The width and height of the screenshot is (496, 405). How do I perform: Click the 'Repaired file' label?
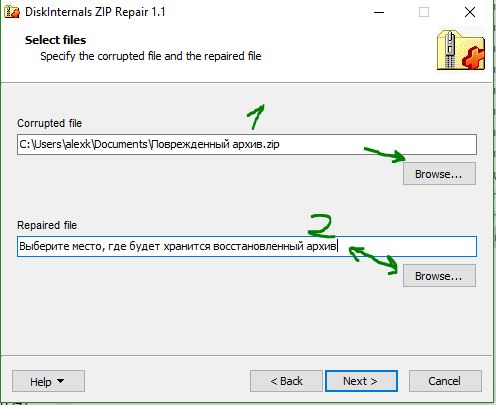[x=47, y=225]
